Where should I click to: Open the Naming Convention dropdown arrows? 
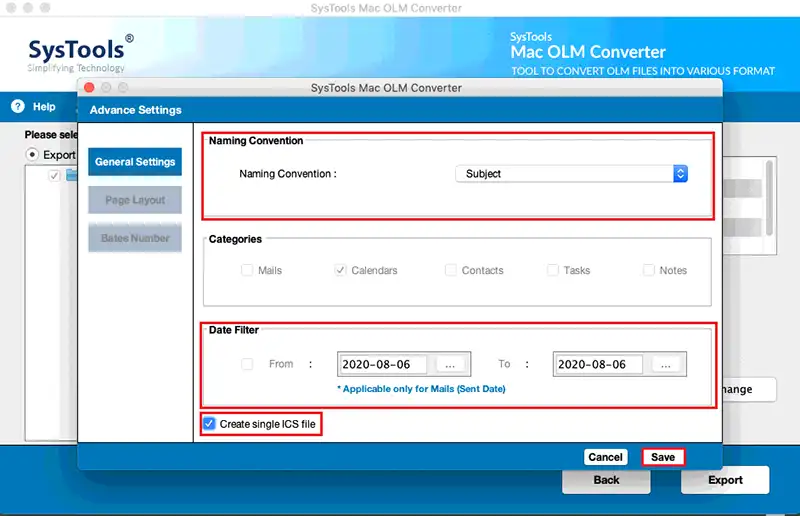(680, 174)
